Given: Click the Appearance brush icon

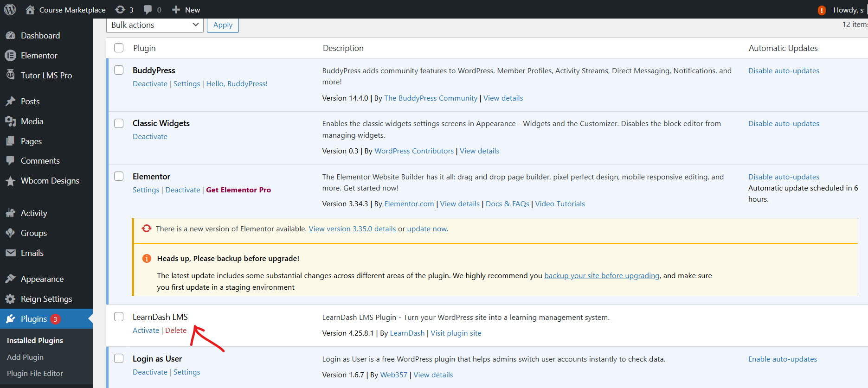Looking at the screenshot, I should coord(10,279).
